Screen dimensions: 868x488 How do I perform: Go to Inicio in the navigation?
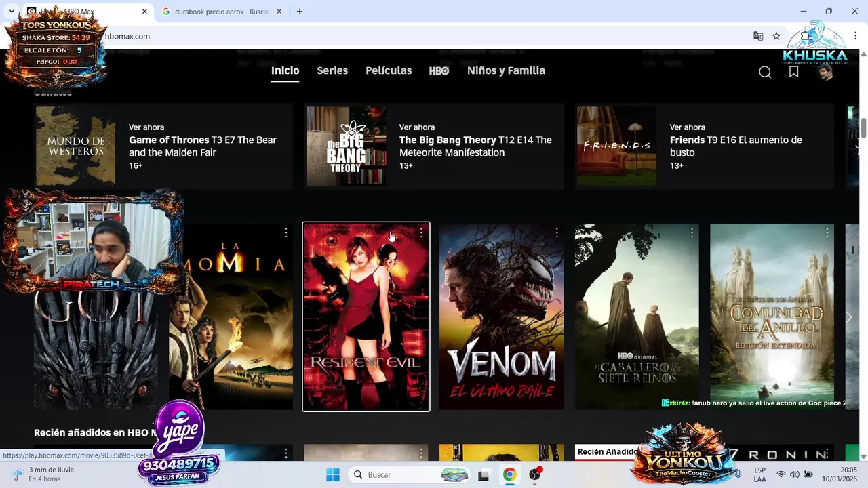pyautogui.click(x=285, y=70)
